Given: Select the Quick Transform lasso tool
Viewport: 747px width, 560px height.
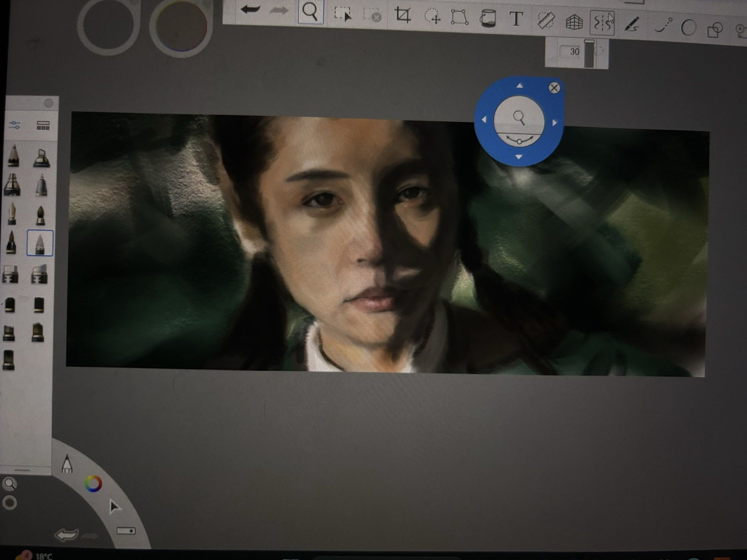Looking at the screenshot, I should (x=432, y=16).
